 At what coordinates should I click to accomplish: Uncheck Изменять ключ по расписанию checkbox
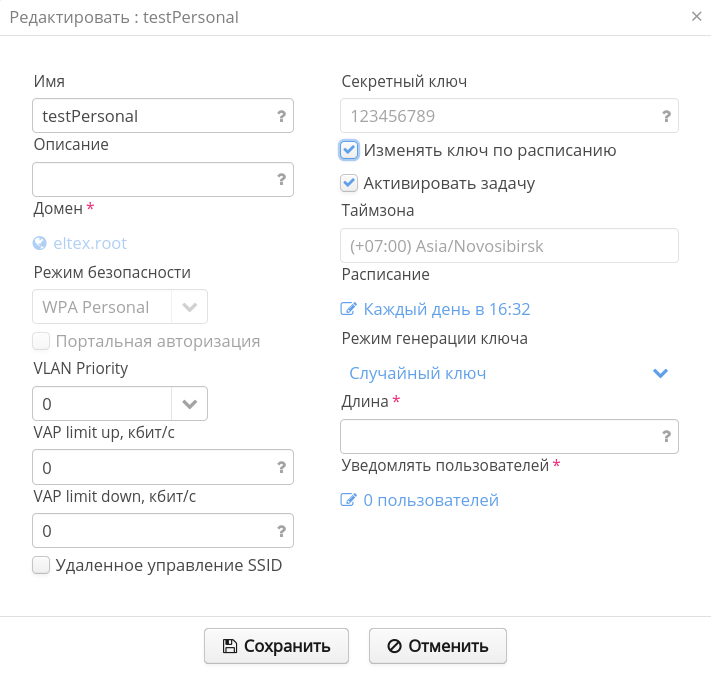(349, 150)
